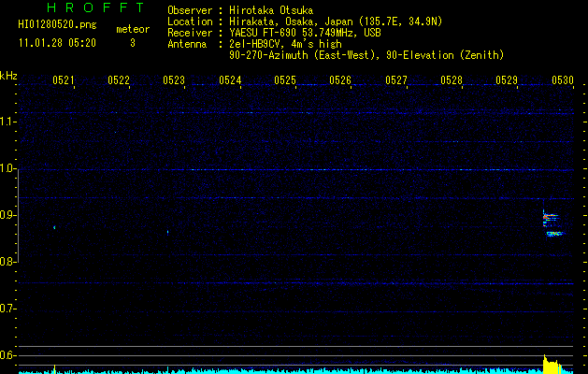Click the 0.8 kHz frequency label
Image resolution: width=588 pixels, height=374 pixels.
click(x=7, y=262)
